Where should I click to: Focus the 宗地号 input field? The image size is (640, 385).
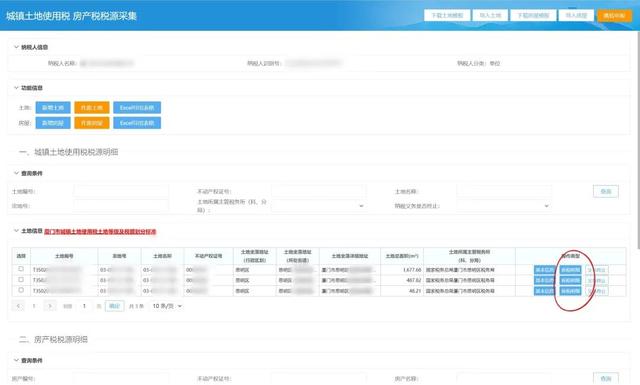tap(121, 206)
